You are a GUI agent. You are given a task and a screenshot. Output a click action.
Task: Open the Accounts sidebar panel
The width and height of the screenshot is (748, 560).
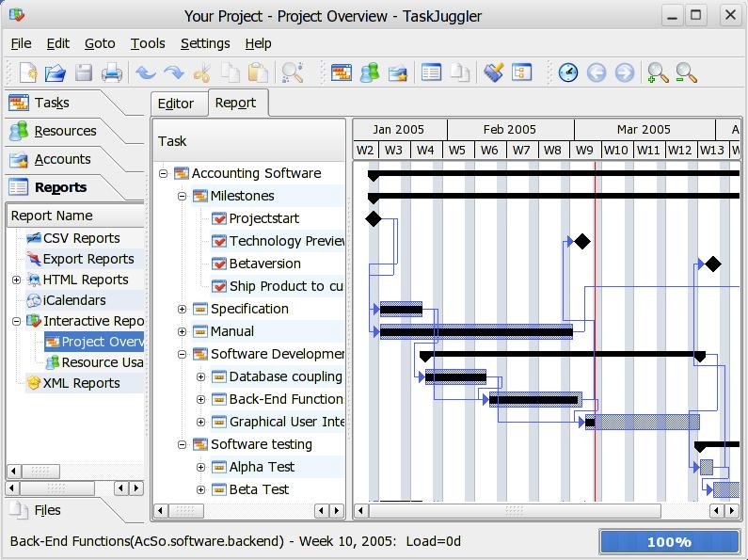(62, 159)
